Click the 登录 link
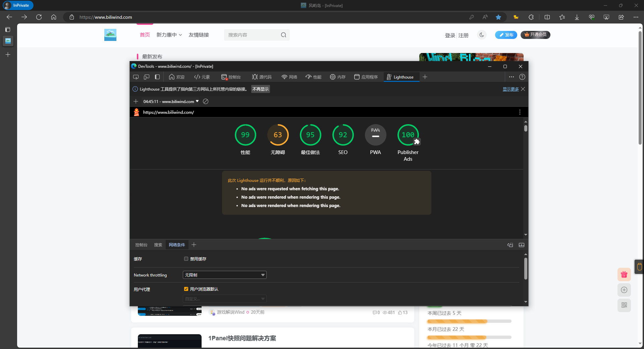This screenshot has height=349, width=644. click(x=450, y=35)
